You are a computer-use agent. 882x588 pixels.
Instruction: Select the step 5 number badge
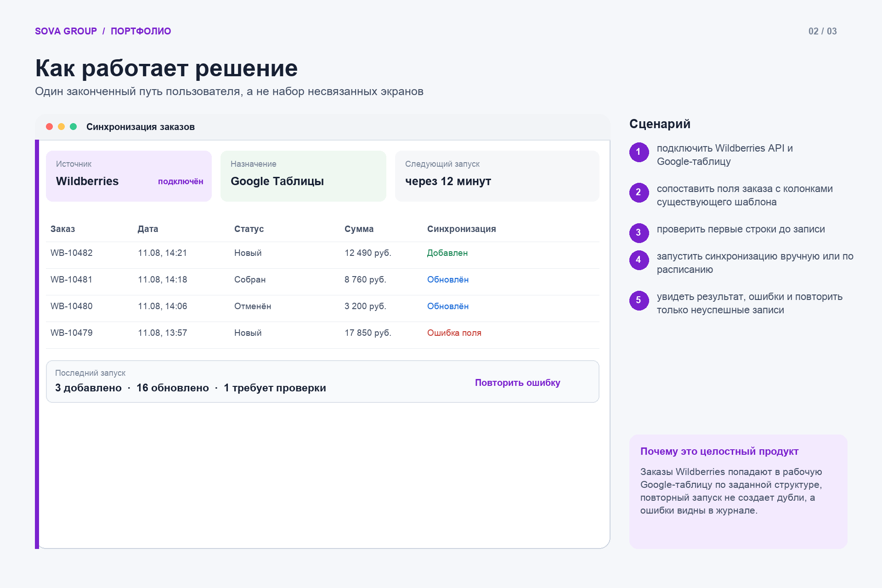point(639,300)
